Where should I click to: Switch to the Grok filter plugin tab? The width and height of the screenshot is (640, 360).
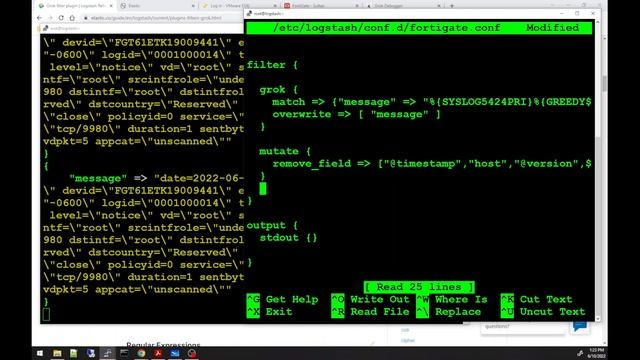tap(75, 6)
